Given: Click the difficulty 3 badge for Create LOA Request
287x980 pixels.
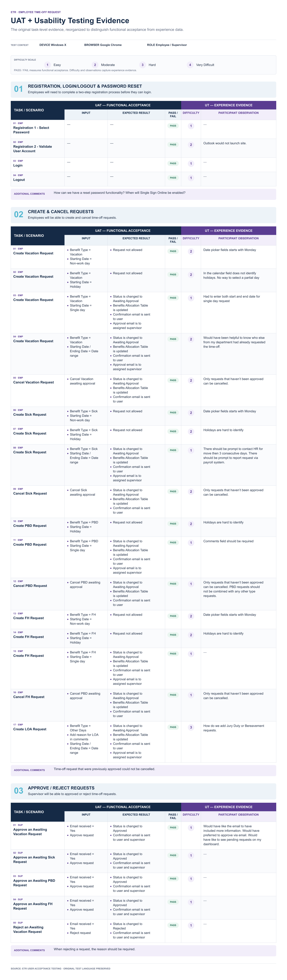Looking at the screenshot, I should 191,727.
